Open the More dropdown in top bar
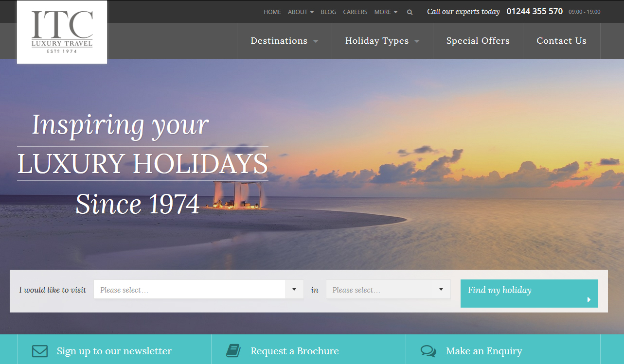624x364 pixels. click(385, 12)
